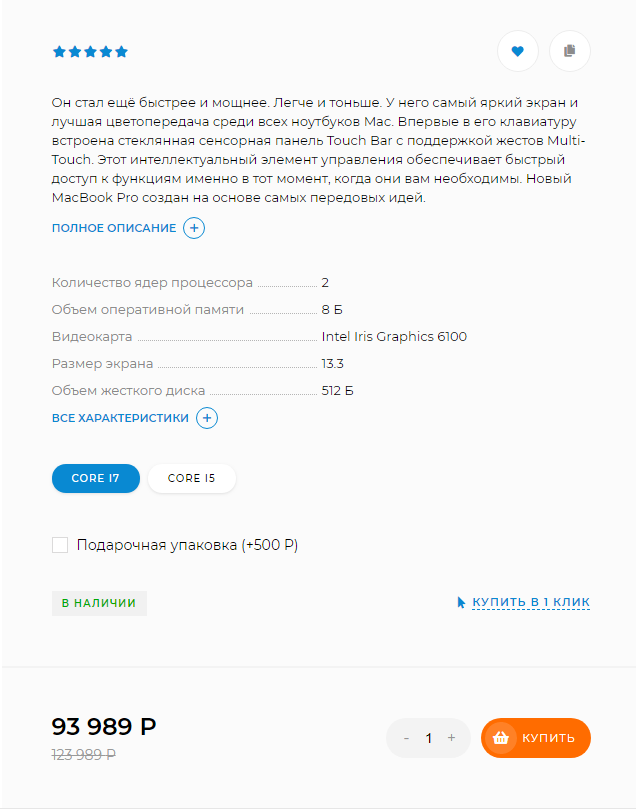Click the heart favorite icon
The image size is (636, 809).
(x=518, y=52)
